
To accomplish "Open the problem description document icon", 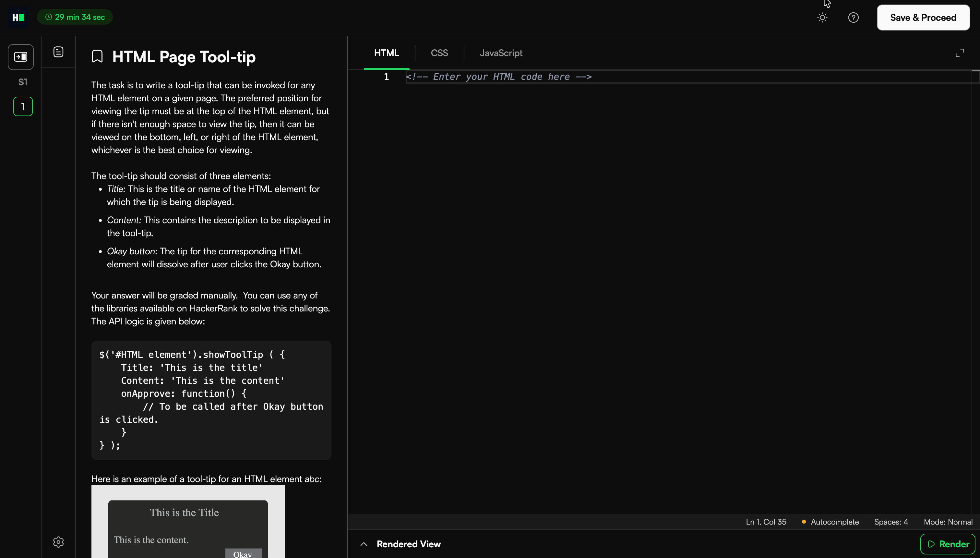I will click(x=58, y=52).
